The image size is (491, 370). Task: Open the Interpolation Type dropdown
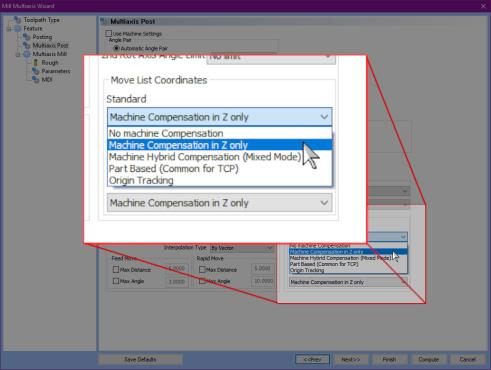[x=242, y=248]
